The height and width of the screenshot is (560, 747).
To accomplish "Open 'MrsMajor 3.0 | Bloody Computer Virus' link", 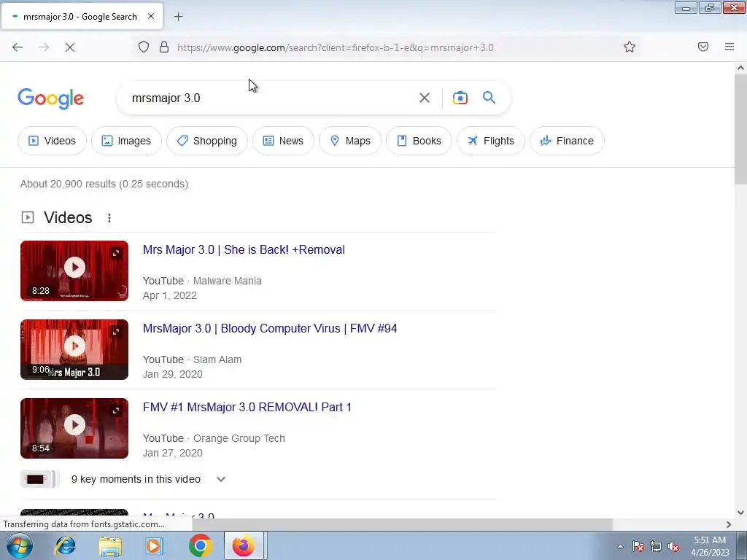I will click(270, 329).
